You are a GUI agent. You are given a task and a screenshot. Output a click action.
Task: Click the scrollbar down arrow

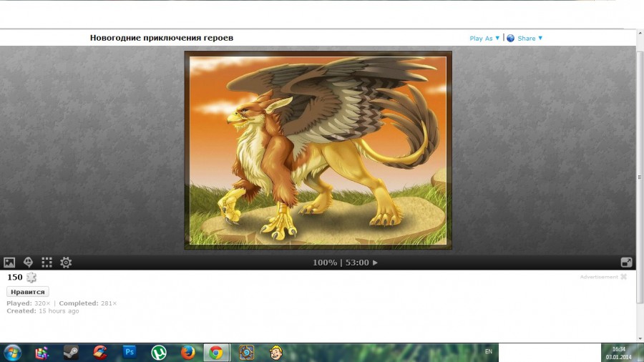[640, 338]
